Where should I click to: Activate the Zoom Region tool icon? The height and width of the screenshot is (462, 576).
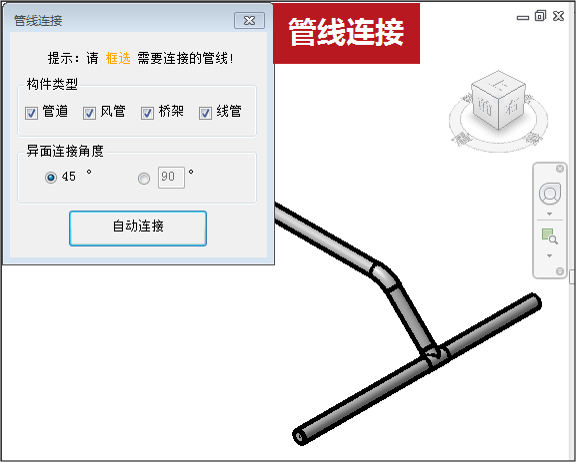(550, 236)
